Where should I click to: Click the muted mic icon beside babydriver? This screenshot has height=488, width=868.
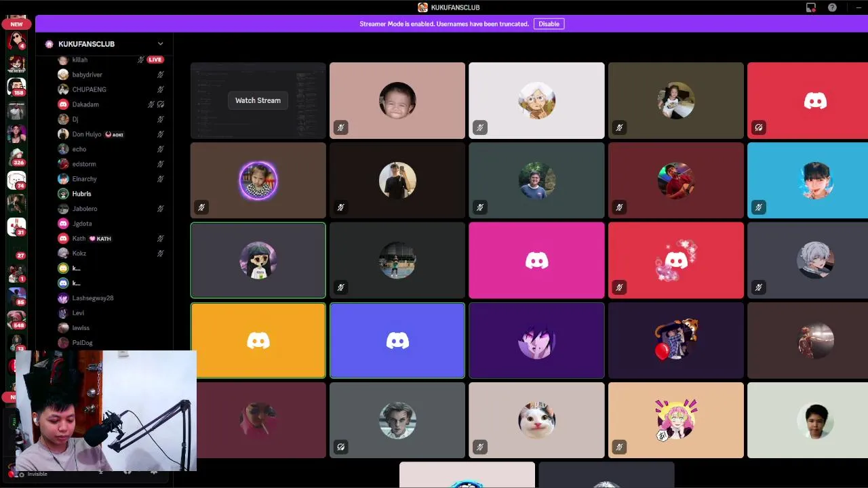161,75
